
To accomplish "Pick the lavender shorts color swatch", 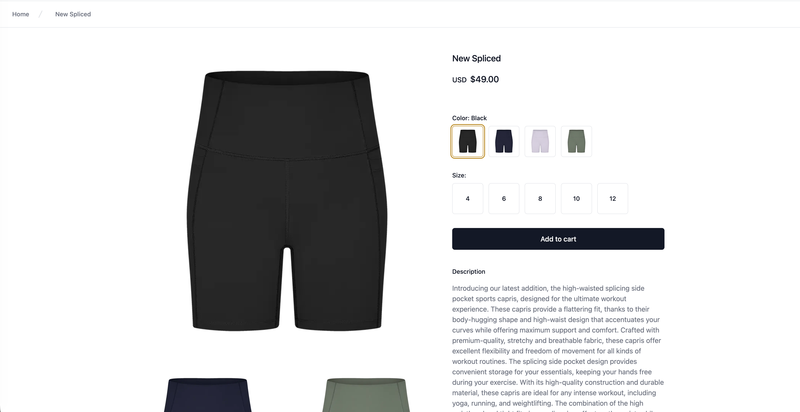I will click(540, 141).
